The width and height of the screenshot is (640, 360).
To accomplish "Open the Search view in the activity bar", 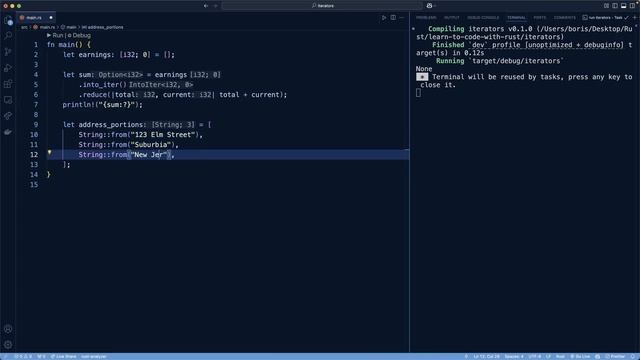I will (x=8, y=36).
